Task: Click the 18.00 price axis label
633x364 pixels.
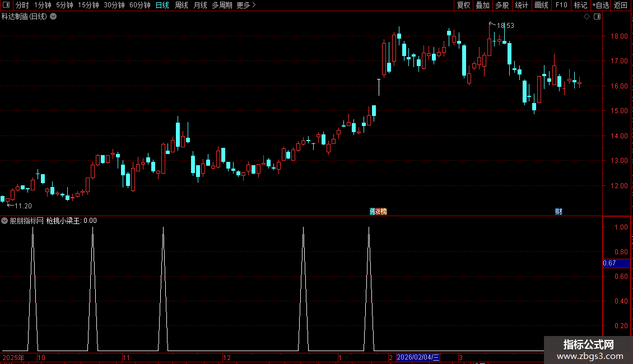Action: [x=619, y=36]
